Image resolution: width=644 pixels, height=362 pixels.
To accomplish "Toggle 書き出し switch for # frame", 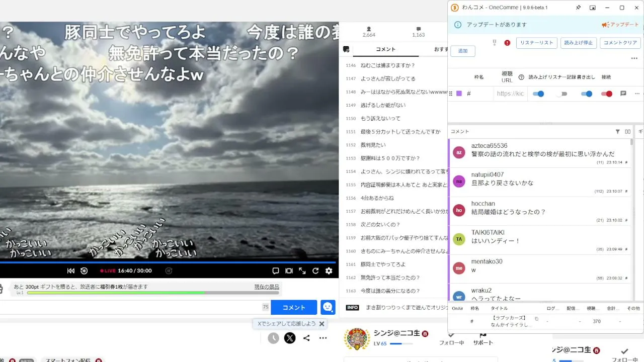I will (x=587, y=94).
